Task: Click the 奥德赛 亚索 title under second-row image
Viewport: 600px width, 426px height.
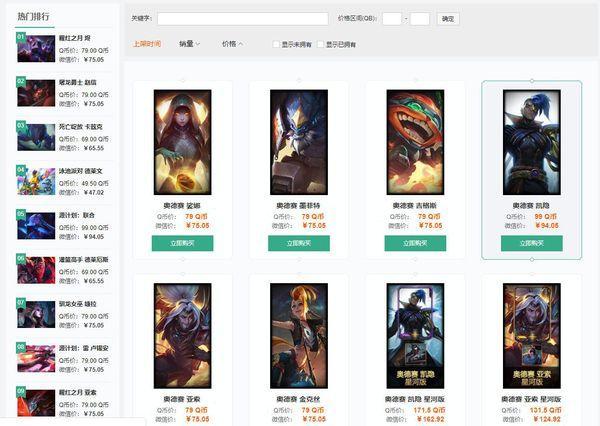Action: coord(182,399)
